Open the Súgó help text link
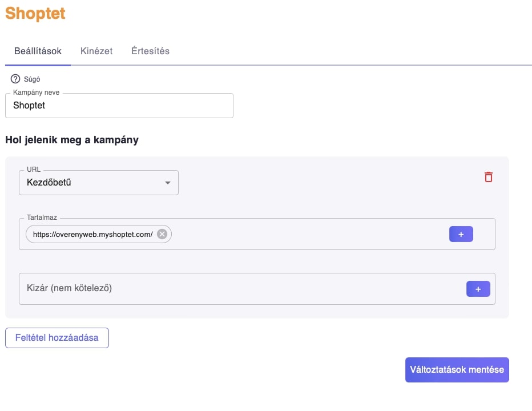The height and width of the screenshot is (411, 532). pyautogui.click(x=32, y=79)
